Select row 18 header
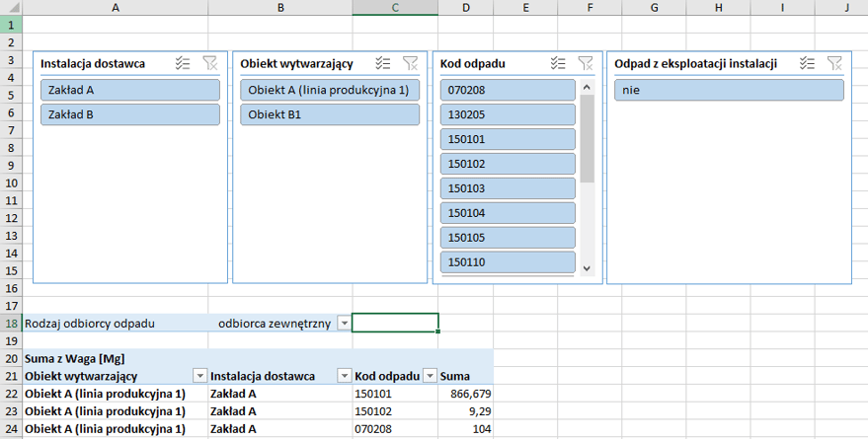The image size is (868, 439). (11, 323)
